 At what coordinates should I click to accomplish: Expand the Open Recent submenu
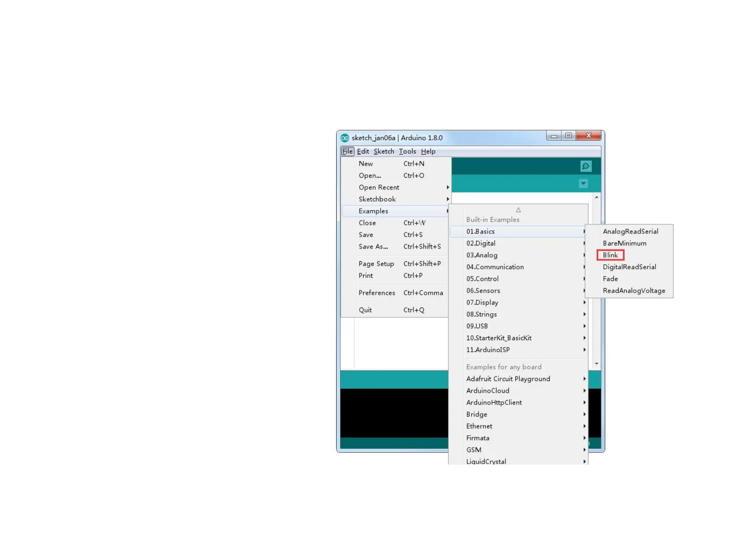tap(396, 187)
